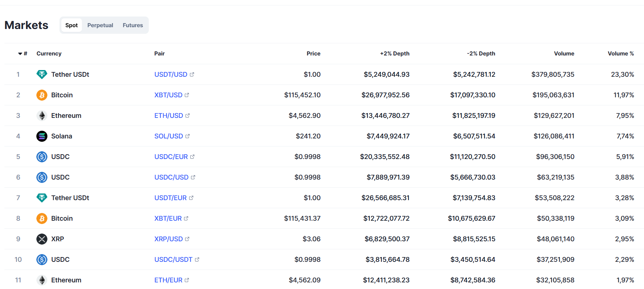This screenshot has height=289, width=644.
Task: Sort by the Volume % column header
Action: pyautogui.click(x=620, y=54)
